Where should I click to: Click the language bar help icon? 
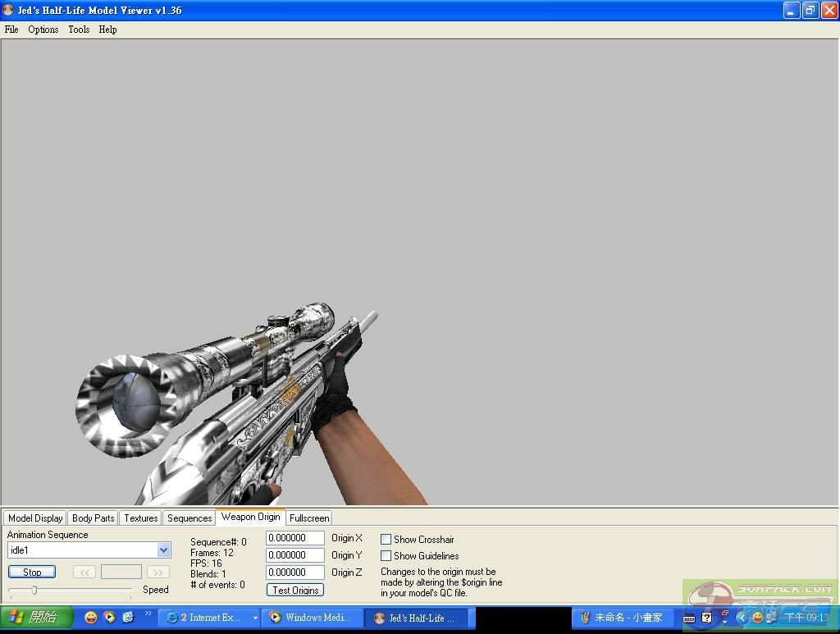(x=707, y=618)
